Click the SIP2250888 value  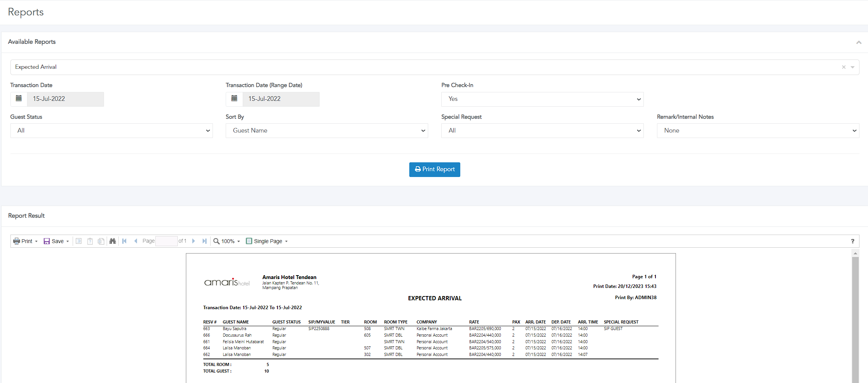[319, 329]
